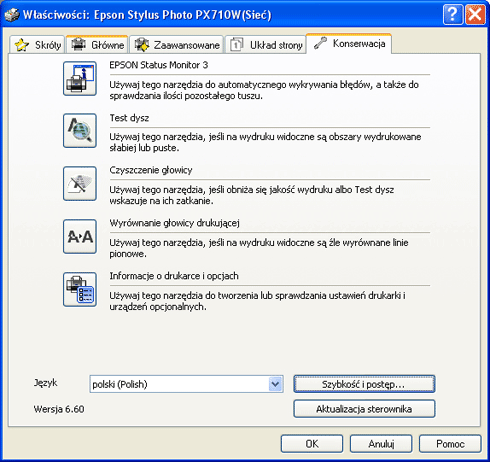Click the Help question mark title bar button

coord(453,14)
